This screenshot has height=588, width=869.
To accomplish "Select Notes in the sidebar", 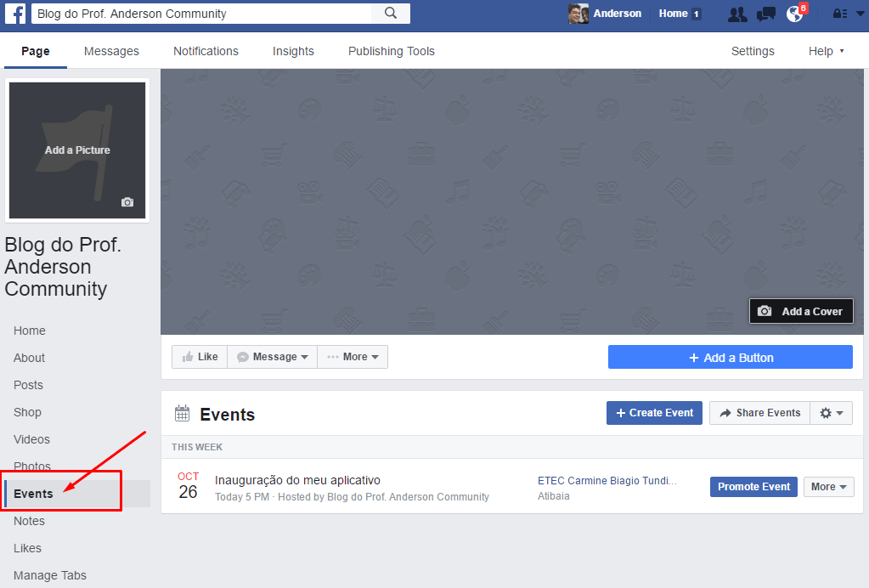I will click(x=29, y=521).
